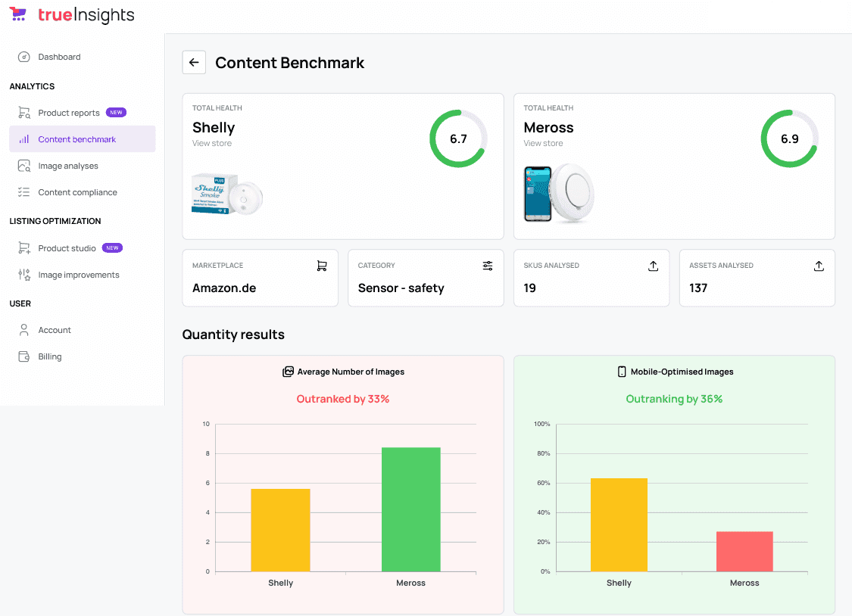Screen dimensions: 852x616
Task: Click View store under Meross
Action: point(543,143)
